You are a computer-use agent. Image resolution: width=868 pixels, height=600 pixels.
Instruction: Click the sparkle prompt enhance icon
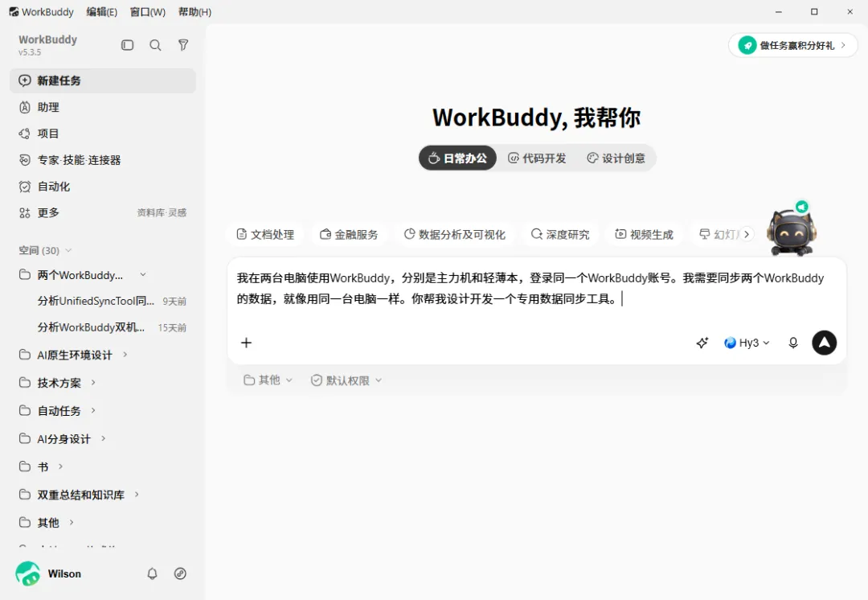coord(702,343)
